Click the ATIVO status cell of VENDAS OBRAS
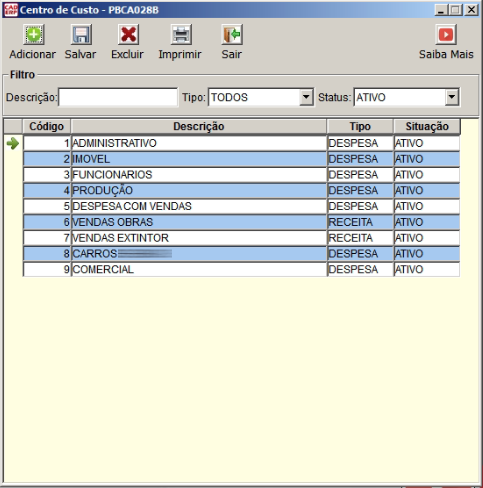This screenshot has width=483, height=488. [x=427, y=222]
